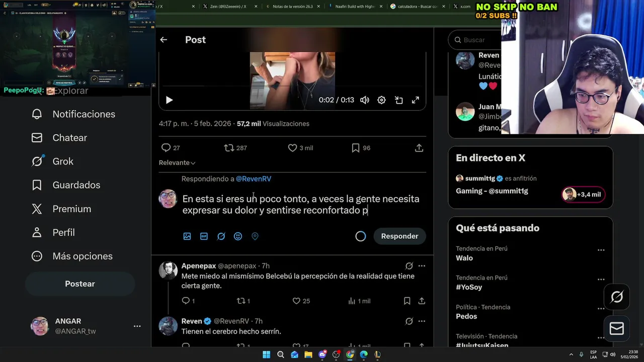The image size is (644, 362).
Task: Open Más opciones in the sidebar
Action: click(x=72, y=256)
